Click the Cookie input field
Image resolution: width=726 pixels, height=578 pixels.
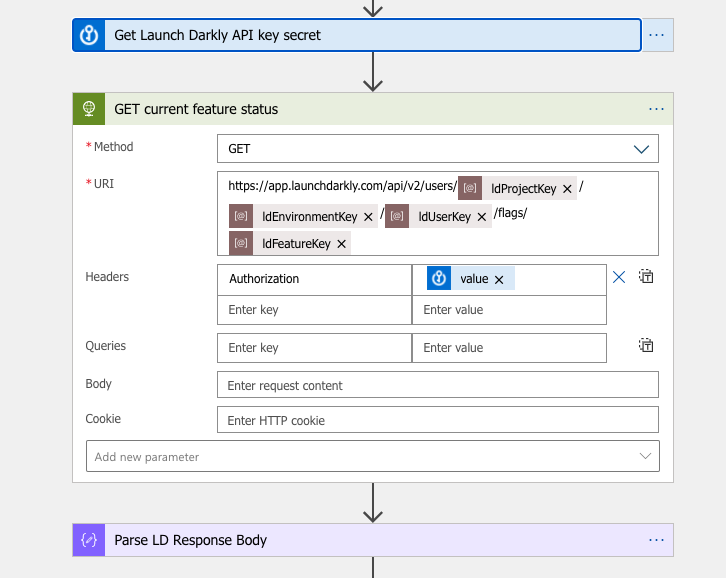[438, 420]
